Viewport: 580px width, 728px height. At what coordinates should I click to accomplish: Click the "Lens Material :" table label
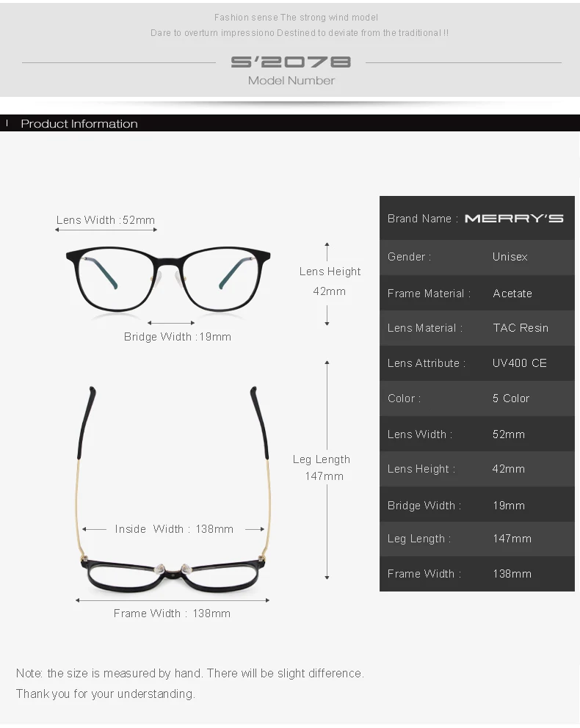tap(425, 328)
